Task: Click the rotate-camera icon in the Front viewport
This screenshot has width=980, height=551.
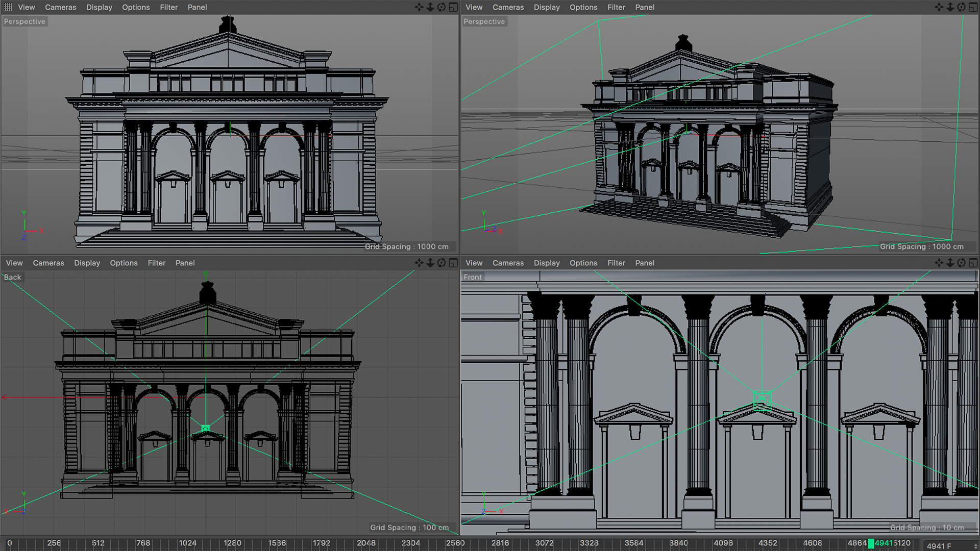Action: pyautogui.click(x=962, y=263)
